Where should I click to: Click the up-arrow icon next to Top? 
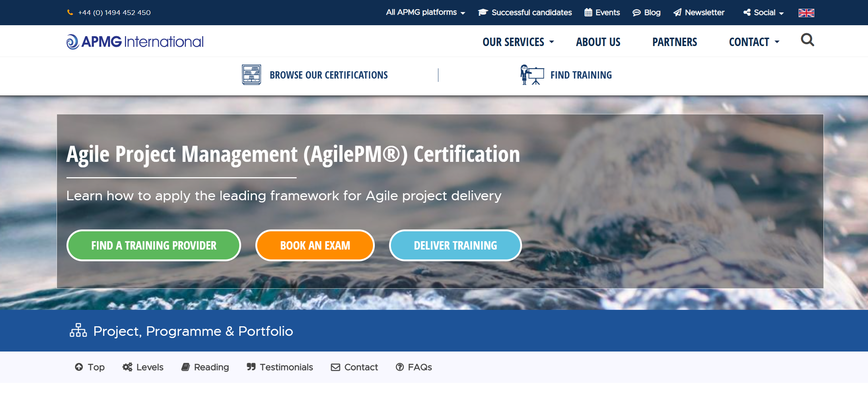tap(79, 367)
